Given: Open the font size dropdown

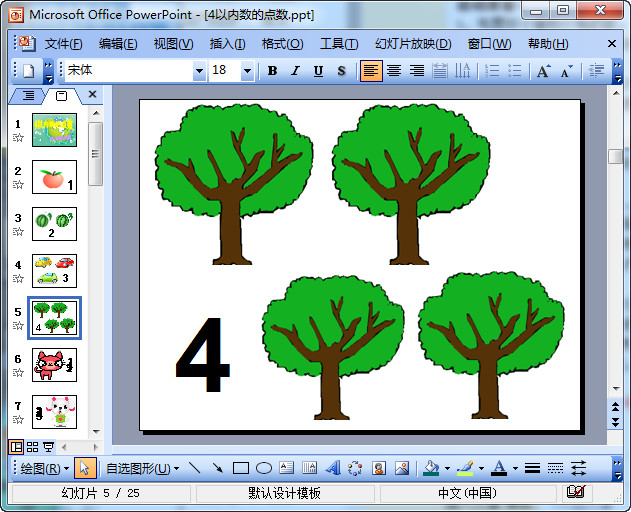Looking at the screenshot, I should tap(247, 71).
